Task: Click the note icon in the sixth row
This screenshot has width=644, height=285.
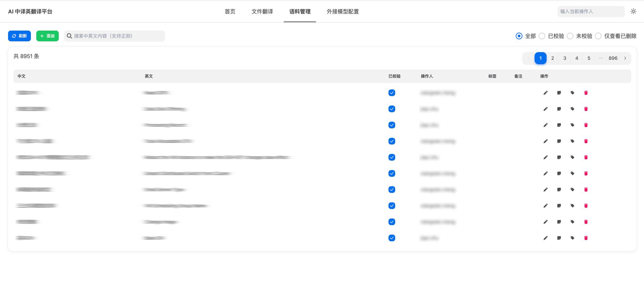Action: [x=559, y=173]
